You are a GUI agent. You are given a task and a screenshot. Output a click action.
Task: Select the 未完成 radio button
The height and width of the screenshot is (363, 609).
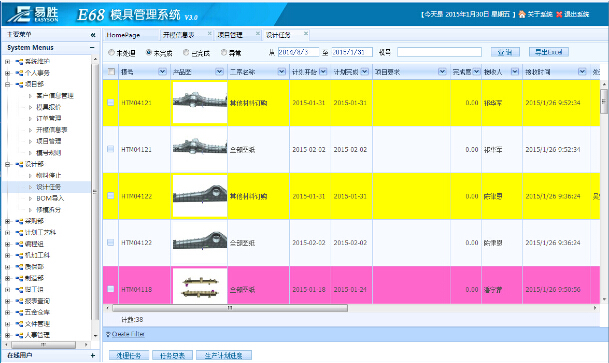[149, 52]
